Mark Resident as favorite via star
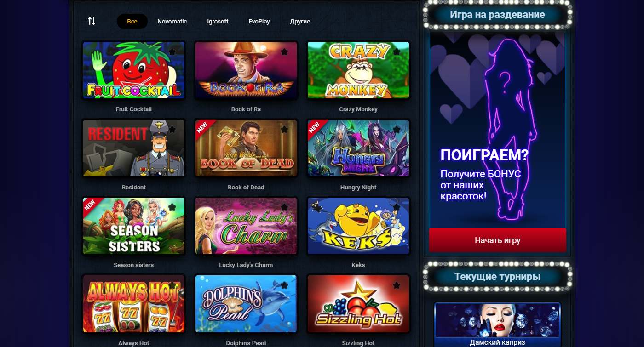644x347 pixels. pyautogui.click(x=172, y=130)
